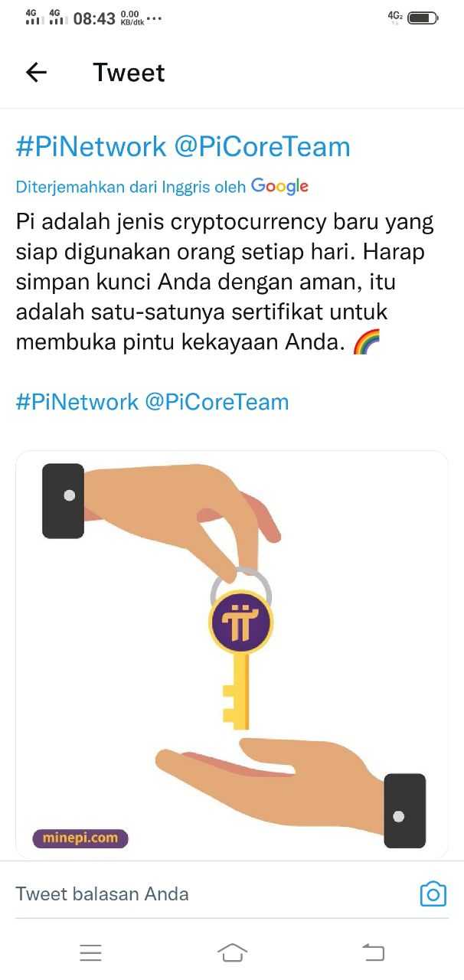Screen dimensions: 464x980
Task: Open the key handover image attachment
Action: click(232, 655)
